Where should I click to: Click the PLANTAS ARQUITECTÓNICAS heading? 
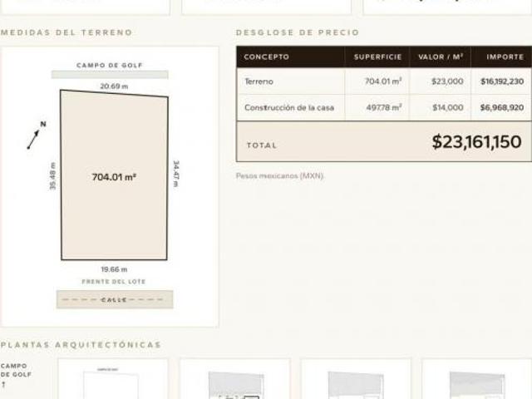pos(81,345)
